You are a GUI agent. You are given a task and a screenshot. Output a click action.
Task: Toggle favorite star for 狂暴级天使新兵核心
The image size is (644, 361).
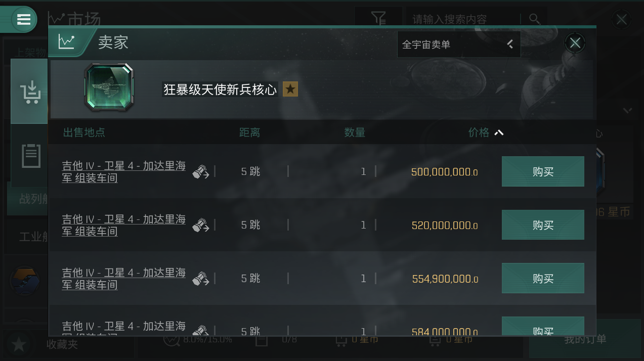click(x=290, y=89)
